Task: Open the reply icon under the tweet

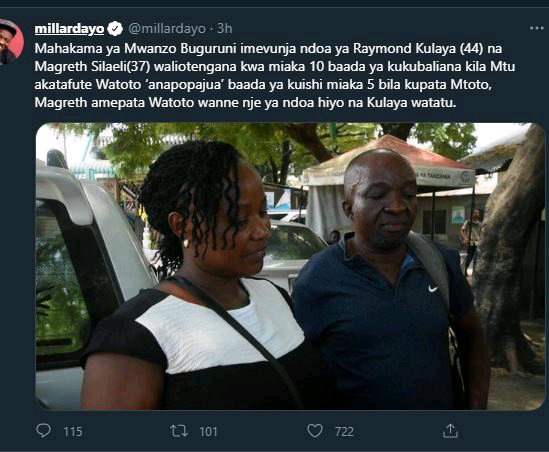Action: pos(43,431)
